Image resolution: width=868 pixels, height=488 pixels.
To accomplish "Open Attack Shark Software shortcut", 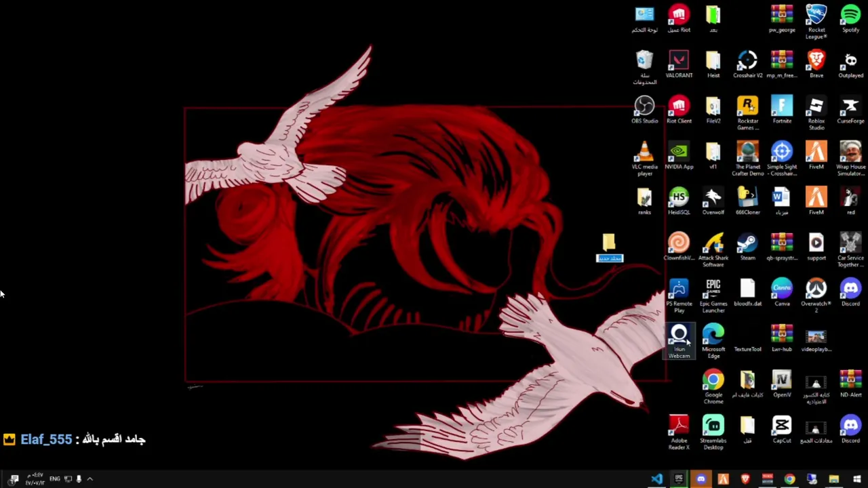I will [713, 251].
